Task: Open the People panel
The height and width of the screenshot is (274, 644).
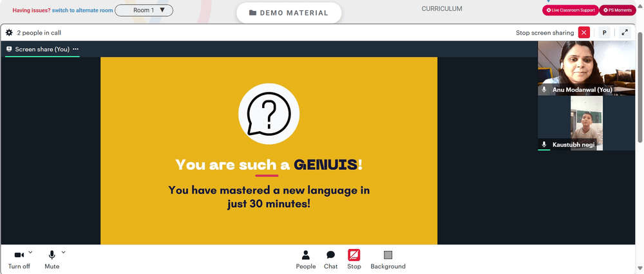Action: pyautogui.click(x=305, y=260)
